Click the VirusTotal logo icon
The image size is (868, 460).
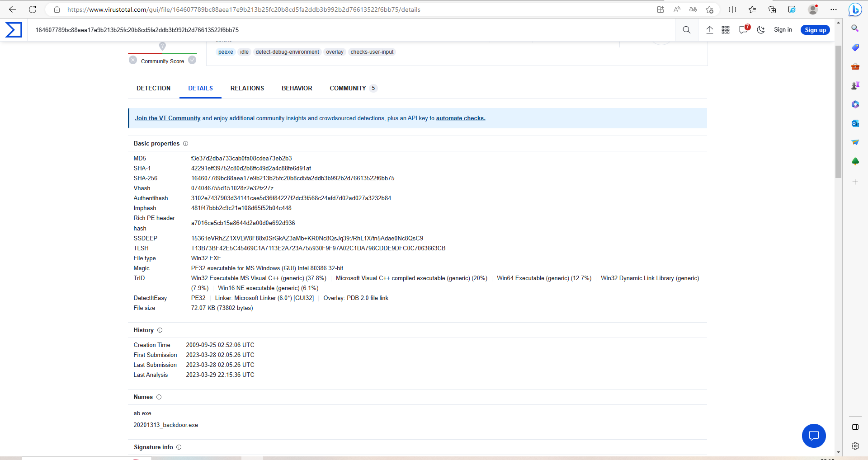pyautogui.click(x=14, y=30)
